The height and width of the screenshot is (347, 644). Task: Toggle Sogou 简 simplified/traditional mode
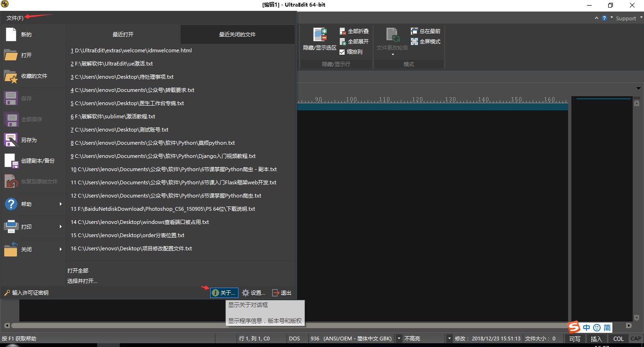pos(607,328)
